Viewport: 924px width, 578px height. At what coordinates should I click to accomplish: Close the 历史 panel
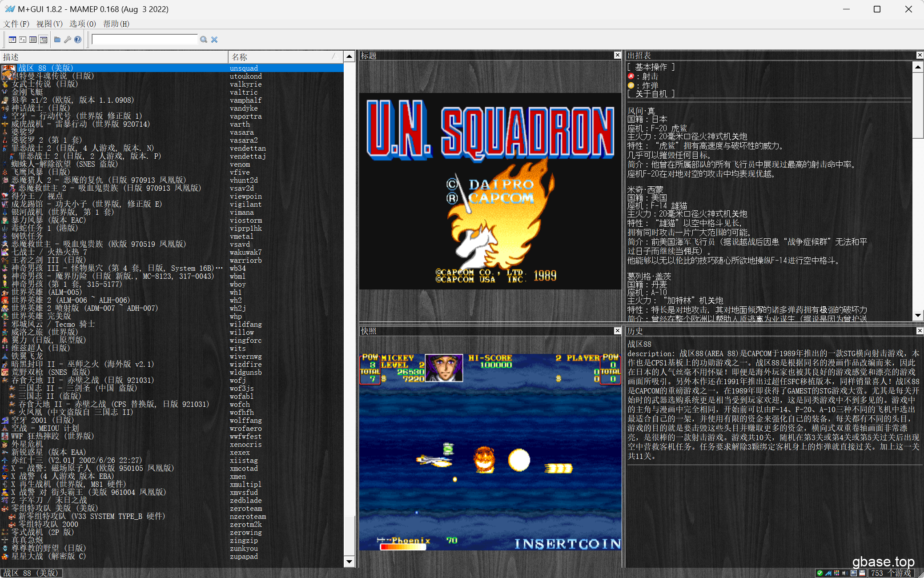pos(920,331)
